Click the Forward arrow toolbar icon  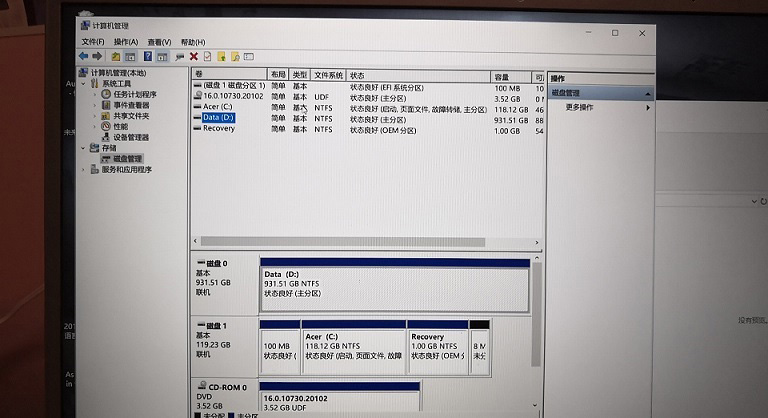tap(97, 56)
